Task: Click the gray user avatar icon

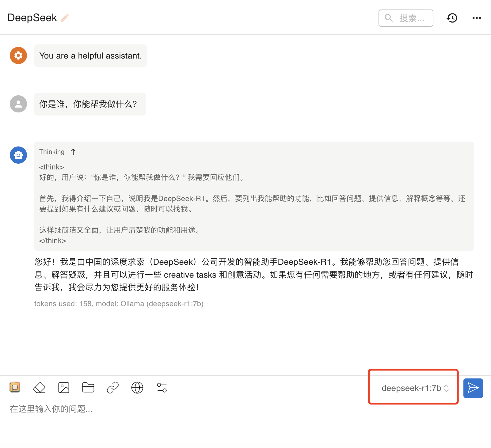Action: pyautogui.click(x=18, y=104)
